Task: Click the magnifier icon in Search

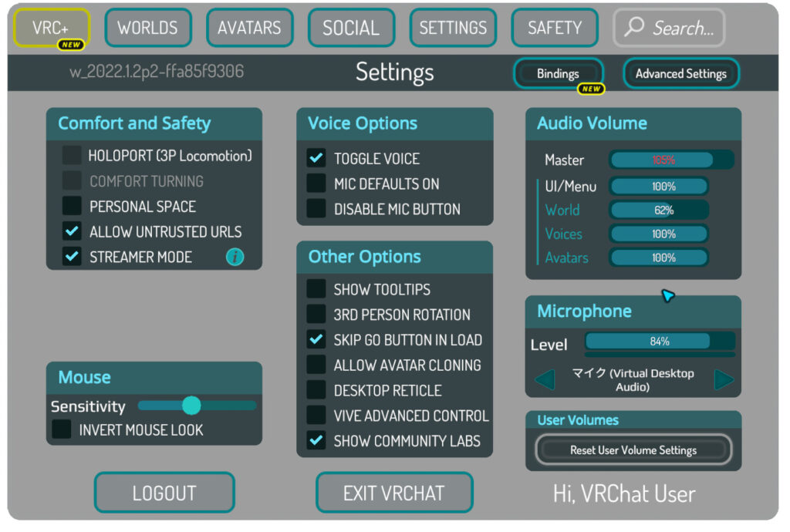Action: tap(634, 27)
